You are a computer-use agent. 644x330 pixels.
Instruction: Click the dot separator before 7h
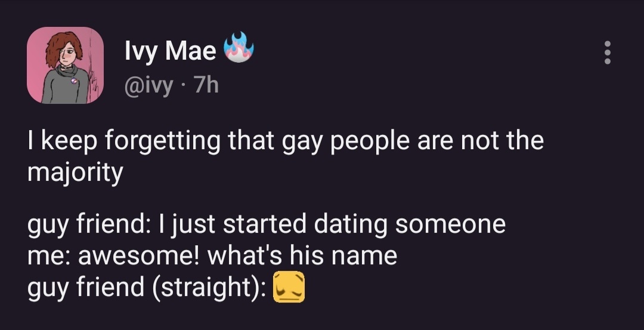(x=183, y=87)
